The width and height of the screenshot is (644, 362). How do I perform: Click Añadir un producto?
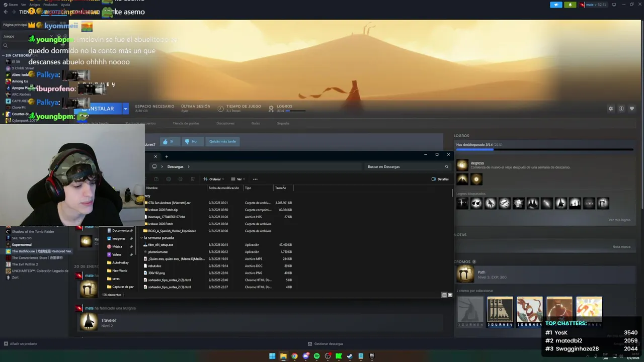(x=21, y=344)
